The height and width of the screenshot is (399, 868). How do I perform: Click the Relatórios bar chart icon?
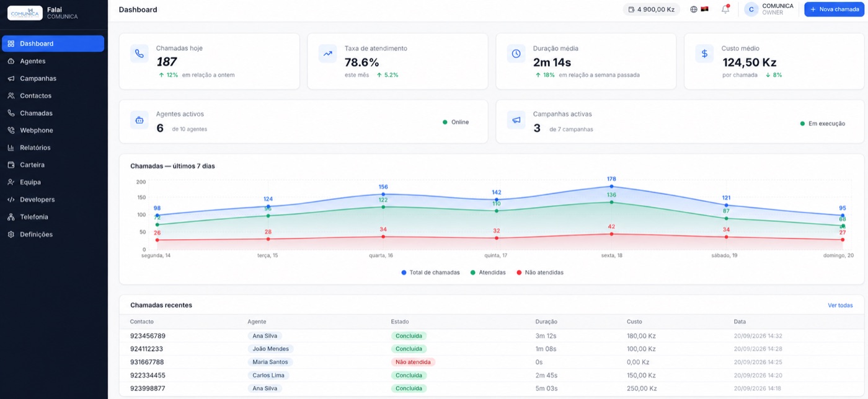[11, 147]
